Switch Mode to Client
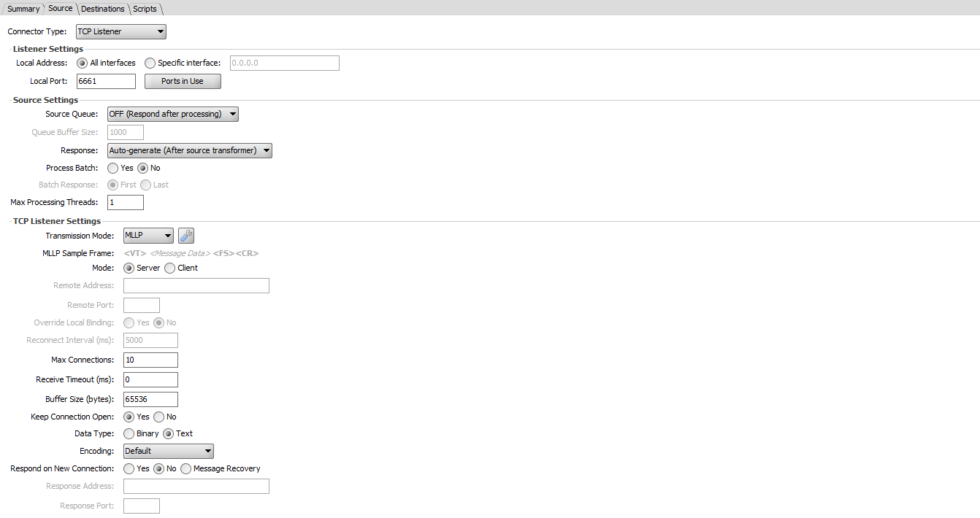The height and width of the screenshot is (518, 980). point(170,268)
